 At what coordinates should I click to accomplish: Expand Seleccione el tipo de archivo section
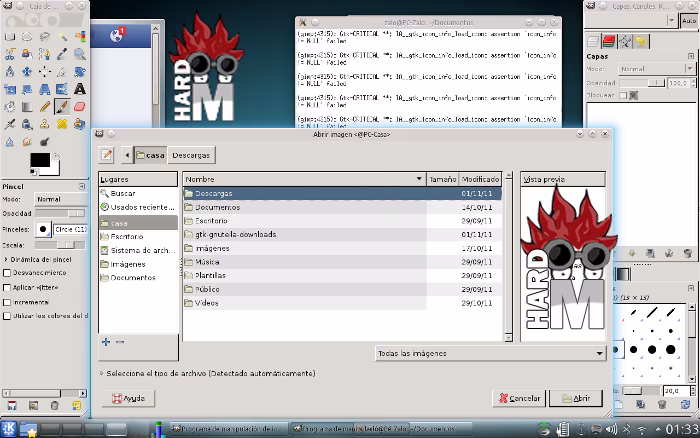[101, 373]
